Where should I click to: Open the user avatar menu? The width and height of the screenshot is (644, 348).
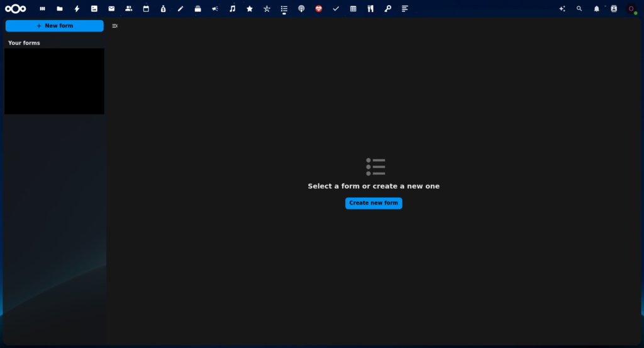631,9
